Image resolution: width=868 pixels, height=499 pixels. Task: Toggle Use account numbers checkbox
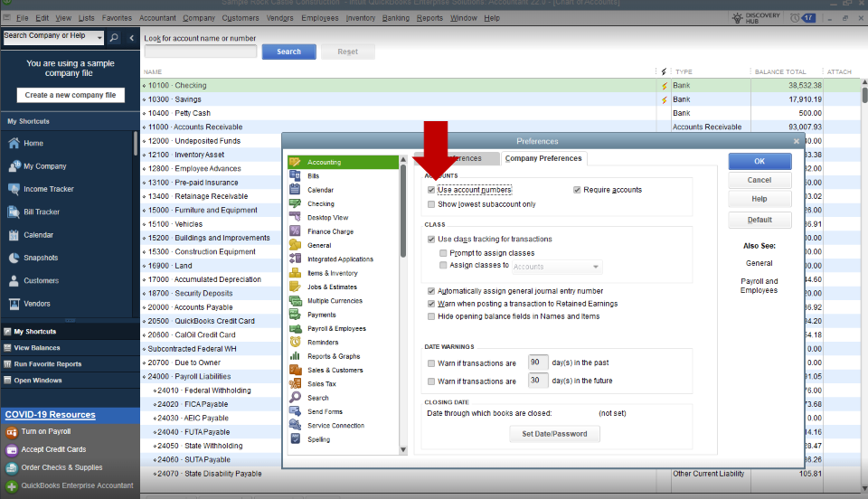[x=431, y=190]
